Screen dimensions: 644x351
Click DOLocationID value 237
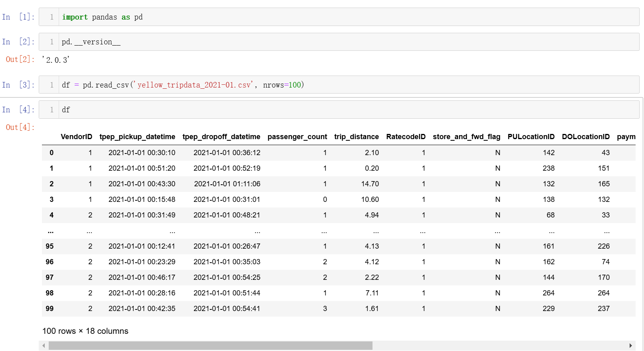pyautogui.click(x=604, y=309)
